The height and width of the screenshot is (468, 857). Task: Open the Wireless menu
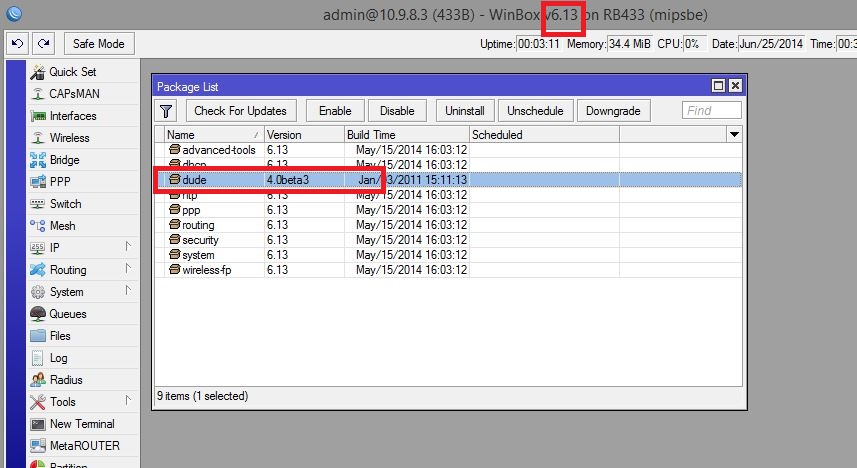(x=69, y=138)
